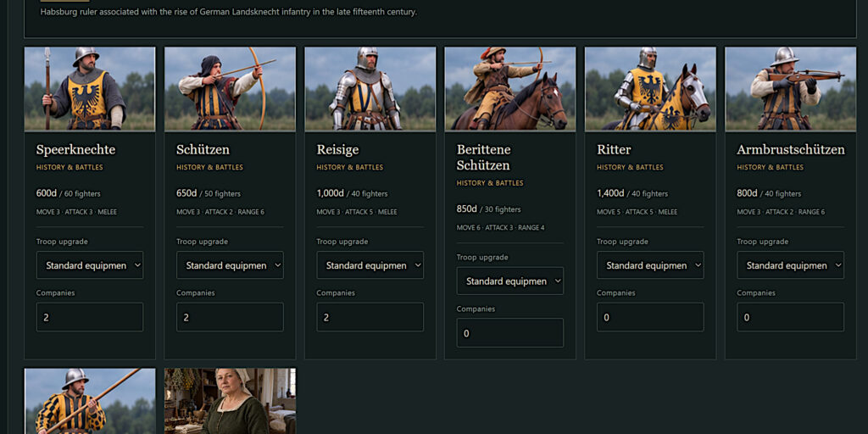Viewport: 868px width, 434px height.
Task: Click the MOVE 3 · ATTACK 3 · MELEE stats
Action: (x=77, y=212)
